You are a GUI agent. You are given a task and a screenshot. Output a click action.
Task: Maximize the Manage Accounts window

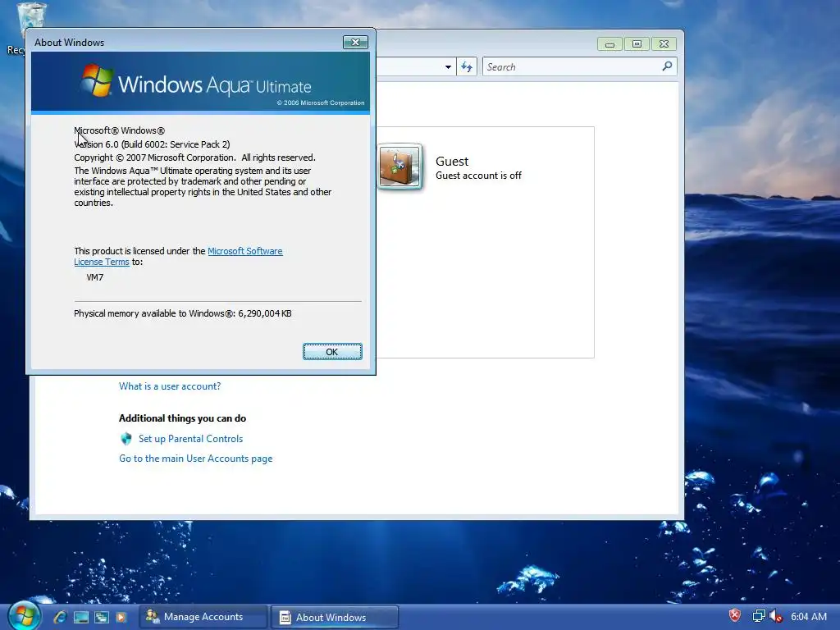[637, 44]
